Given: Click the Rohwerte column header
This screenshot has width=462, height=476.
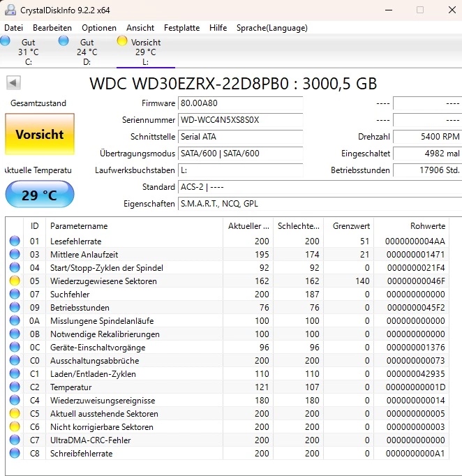Looking at the screenshot, I should (411, 226).
